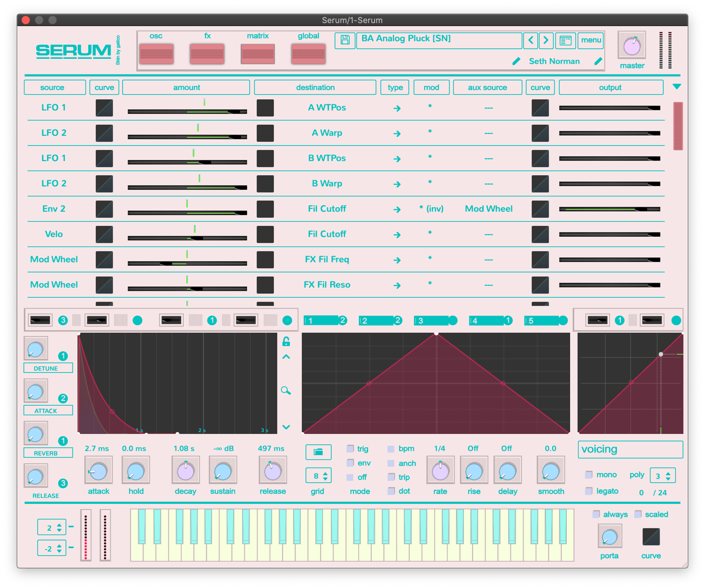Toggle the bpm checkbox
Viewport: 705px width, 588px height.
click(x=391, y=449)
